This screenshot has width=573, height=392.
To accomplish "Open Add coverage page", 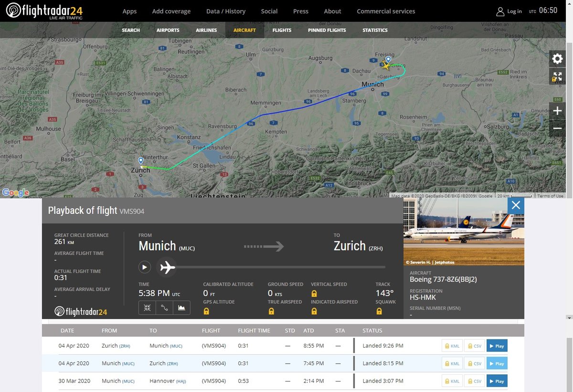I will click(171, 11).
